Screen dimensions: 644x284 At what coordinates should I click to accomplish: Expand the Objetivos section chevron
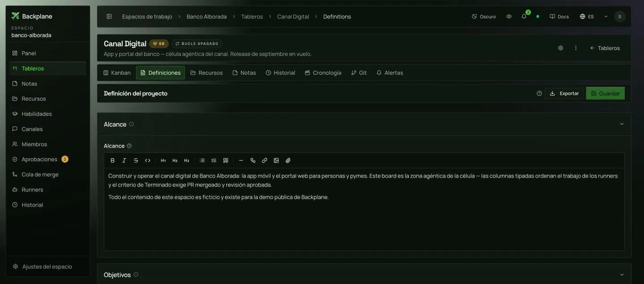[x=622, y=275]
